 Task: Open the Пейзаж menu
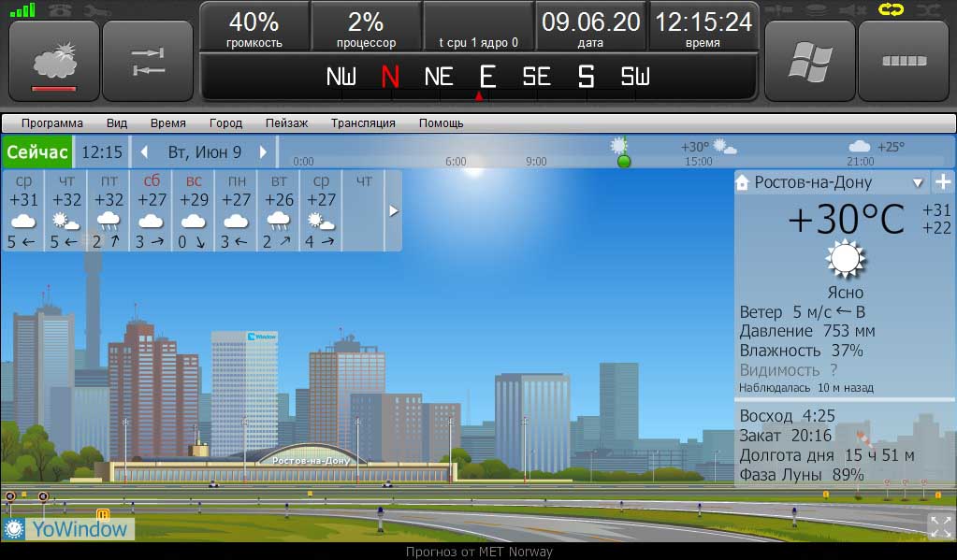tap(286, 122)
